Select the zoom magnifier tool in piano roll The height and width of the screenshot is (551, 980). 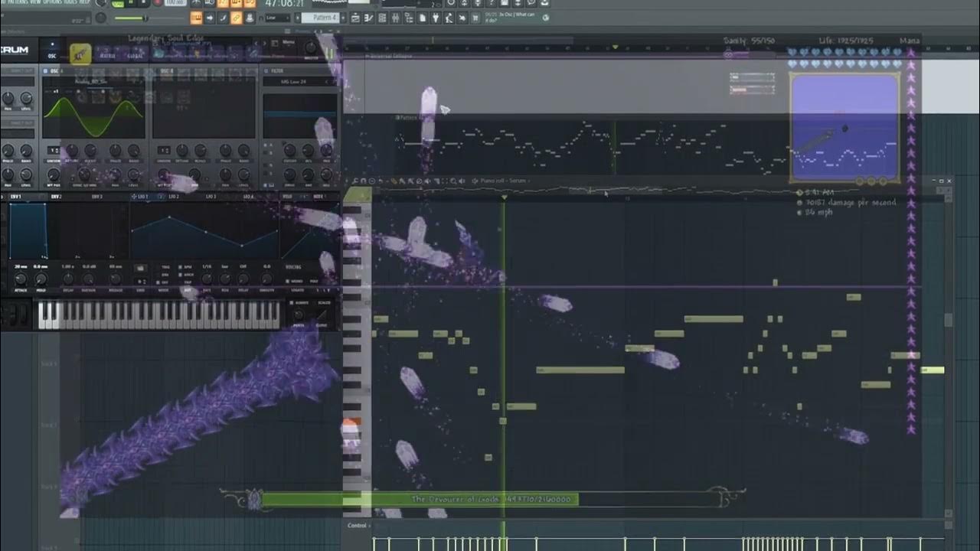453,181
